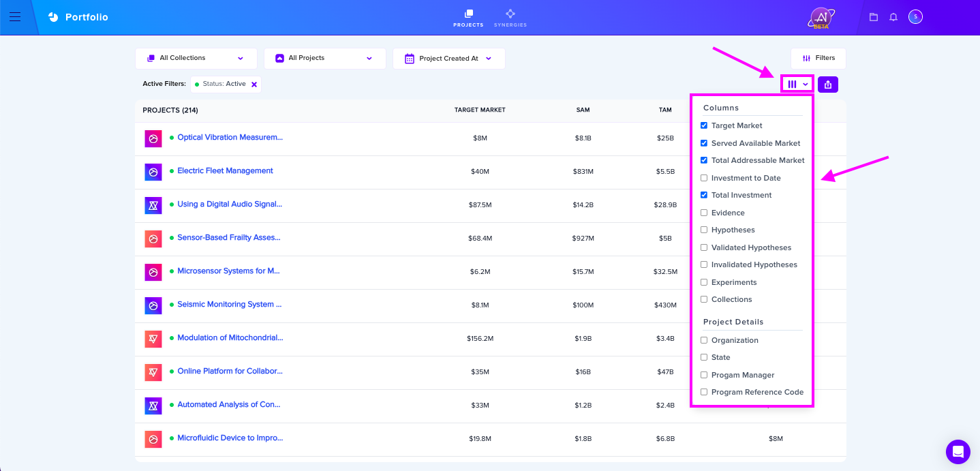Viewport: 980px width, 471px height.
Task: Click the AI Beta planet icon
Action: tap(821, 18)
